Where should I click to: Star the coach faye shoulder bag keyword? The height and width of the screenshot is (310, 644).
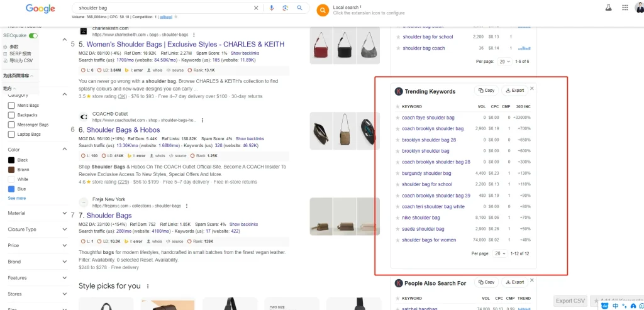397,118
